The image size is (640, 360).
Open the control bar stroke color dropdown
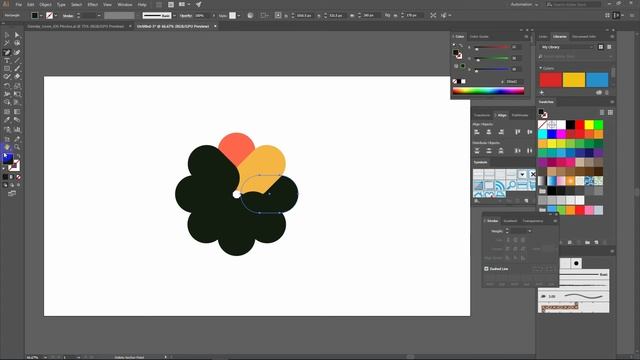(56, 16)
